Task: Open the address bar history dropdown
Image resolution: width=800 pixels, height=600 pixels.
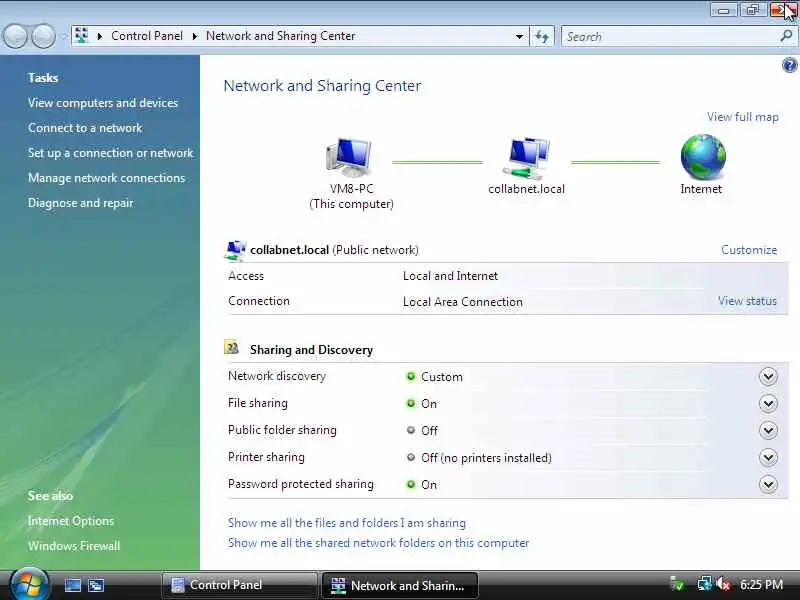Action: click(x=519, y=36)
